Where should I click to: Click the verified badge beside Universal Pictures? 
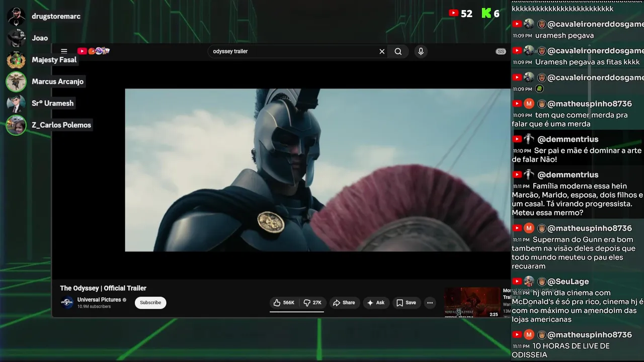point(124,300)
